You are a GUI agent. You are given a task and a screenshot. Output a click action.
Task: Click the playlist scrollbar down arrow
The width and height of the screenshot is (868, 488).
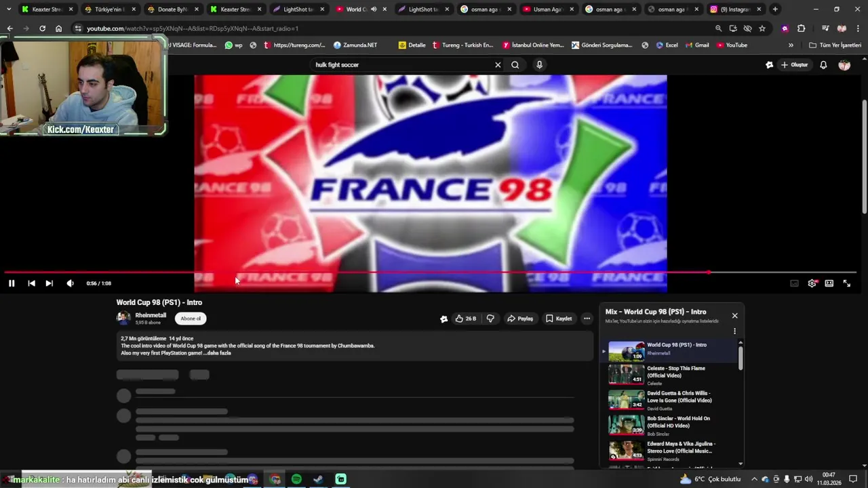[741, 464]
